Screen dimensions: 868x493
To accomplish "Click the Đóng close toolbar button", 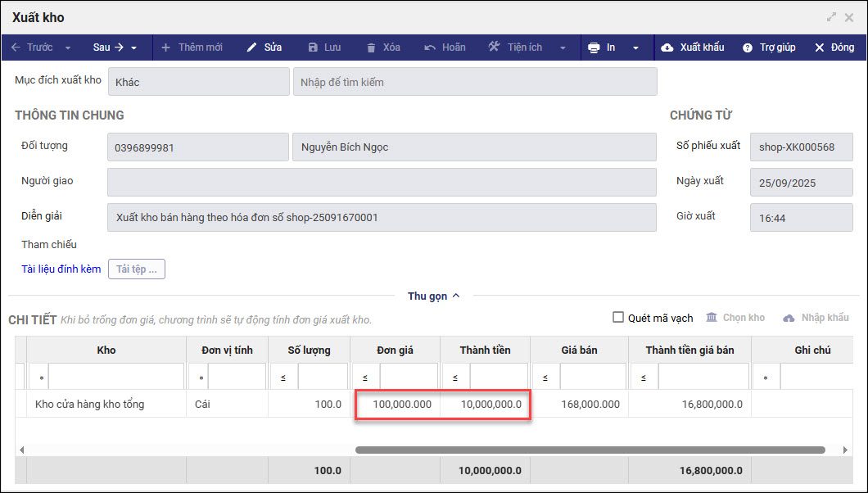I will pyautogui.click(x=834, y=47).
